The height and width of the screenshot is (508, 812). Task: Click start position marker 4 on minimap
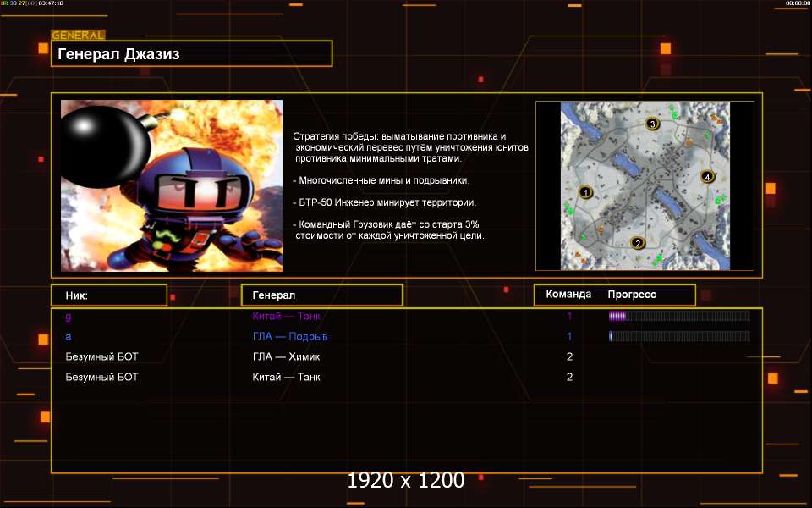[x=707, y=176]
